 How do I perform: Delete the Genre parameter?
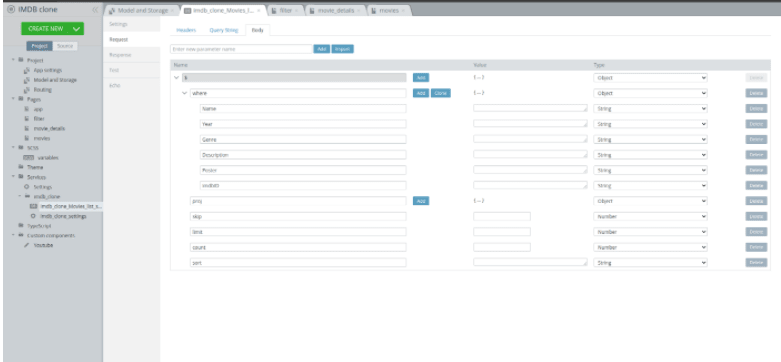point(756,139)
